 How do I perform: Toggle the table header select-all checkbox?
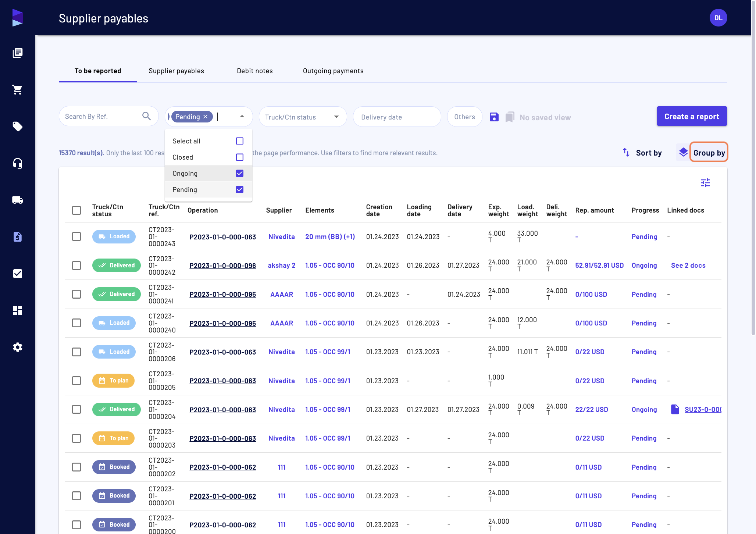[x=76, y=210]
